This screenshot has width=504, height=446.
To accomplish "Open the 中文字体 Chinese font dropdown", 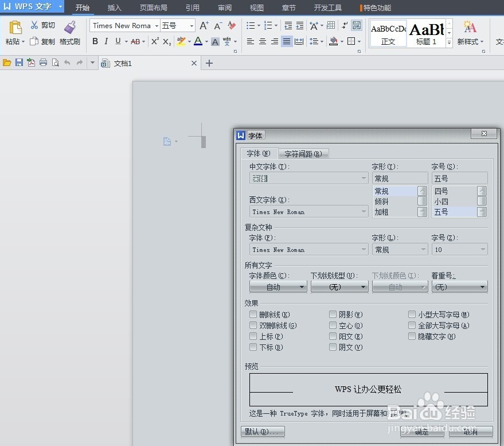I will (x=364, y=178).
